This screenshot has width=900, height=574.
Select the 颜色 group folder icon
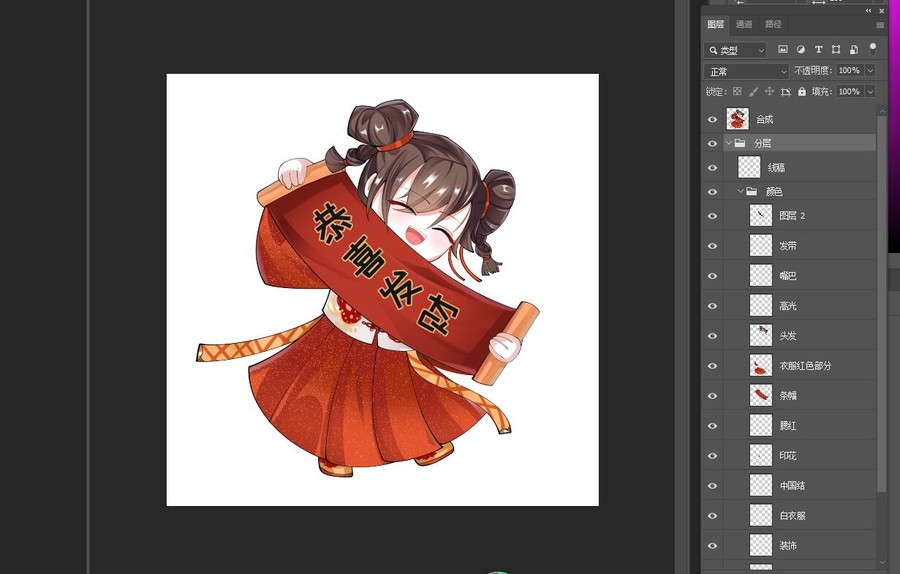pyautogui.click(x=752, y=191)
